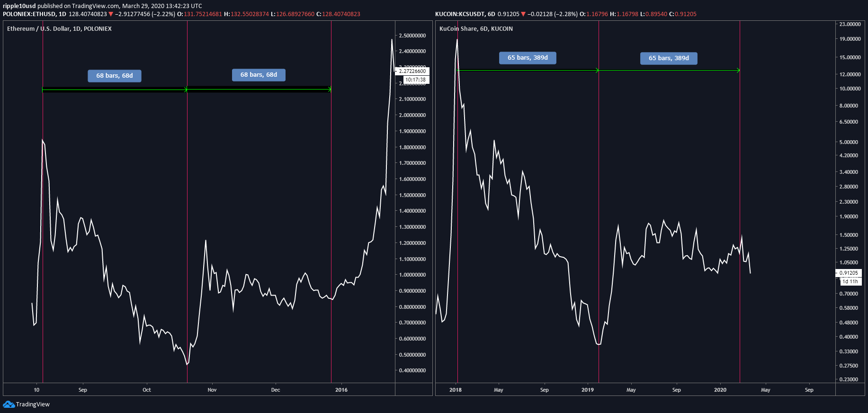Click ETH high value 132.55028374
The height and width of the screenshot is (413, 868).
click(x=250, y=14)
